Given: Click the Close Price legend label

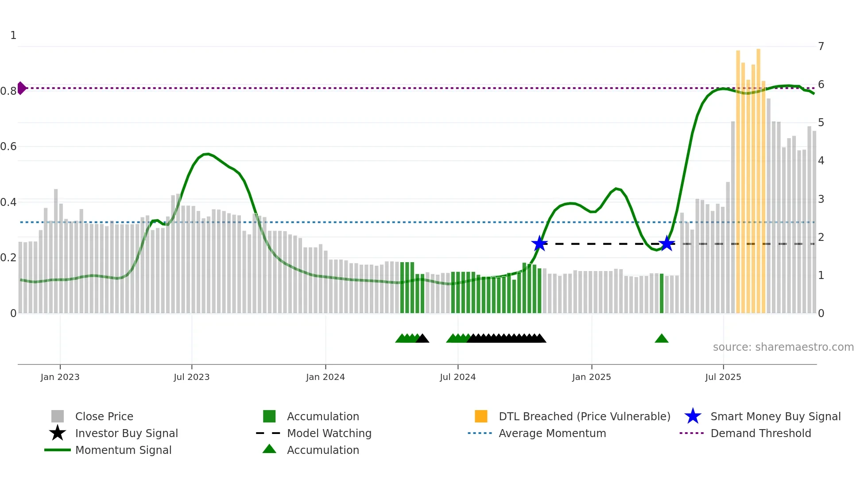Looking at the screenshot, I should coord(104,416).
